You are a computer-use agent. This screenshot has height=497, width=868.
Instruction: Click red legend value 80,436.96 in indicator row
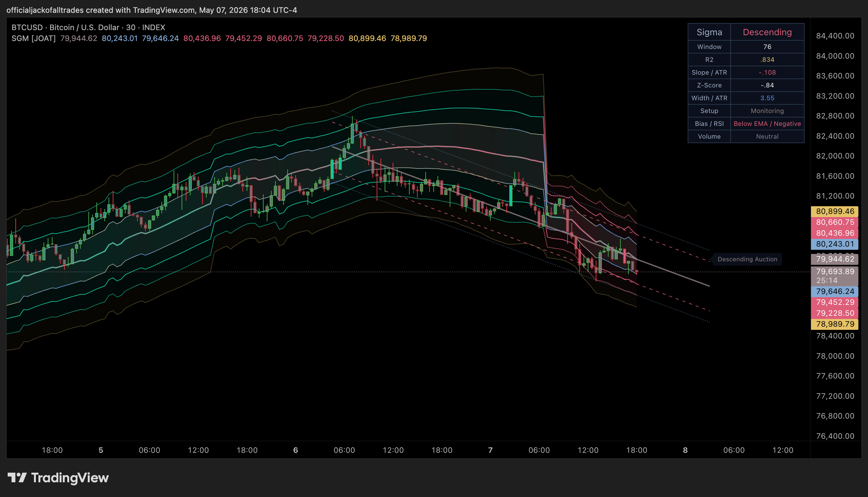pos(202,38)
